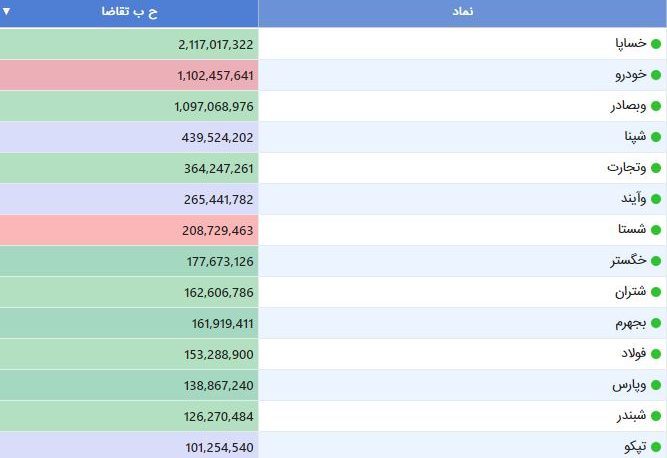667x458 pixels.
Task: Click the red cell 1,102,457,641
Action: click(x=129, y=75)
